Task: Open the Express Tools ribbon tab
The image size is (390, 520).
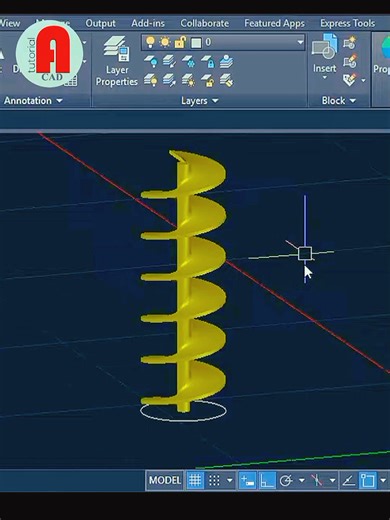Action: pos(347,23)
